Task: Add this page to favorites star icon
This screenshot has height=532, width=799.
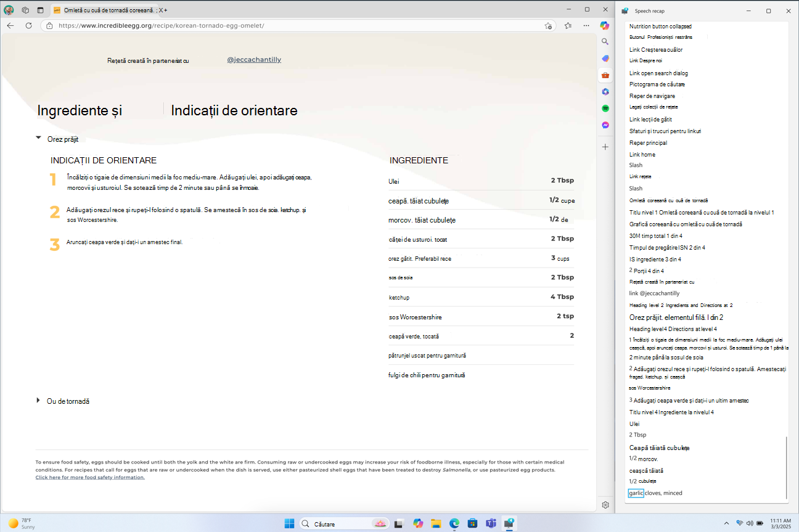Action: pos(548,26)
